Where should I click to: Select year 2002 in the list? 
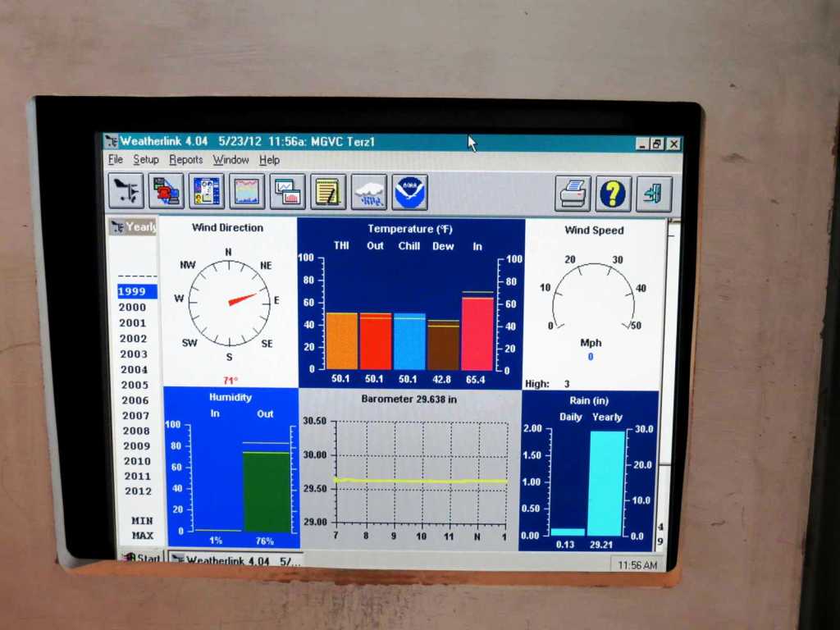[134, 338]
